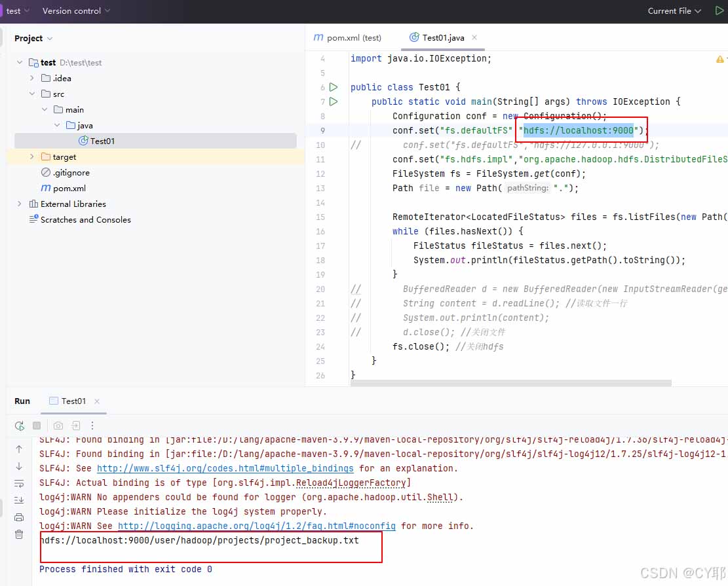The image size is (728, 586).
Task: Rerun Test01 from the Run toolbar
Action: pyautogui.click(x=20, y=426)
